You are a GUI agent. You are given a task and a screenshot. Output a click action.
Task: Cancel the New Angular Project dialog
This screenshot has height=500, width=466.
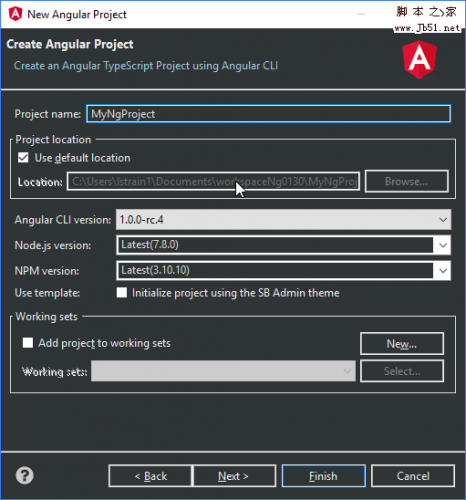[413, 476]
